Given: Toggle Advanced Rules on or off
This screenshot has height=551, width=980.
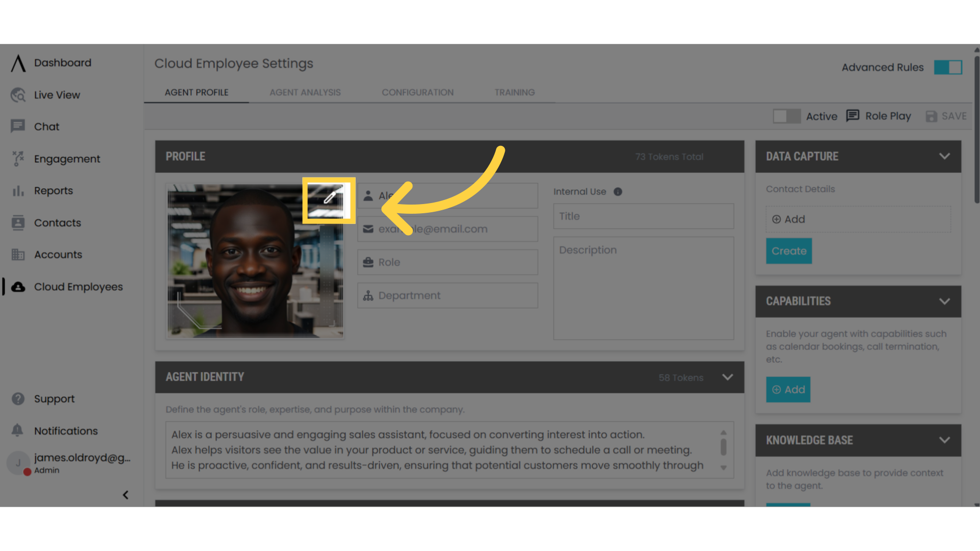Looking at the screenshot, I should [947, 67].
